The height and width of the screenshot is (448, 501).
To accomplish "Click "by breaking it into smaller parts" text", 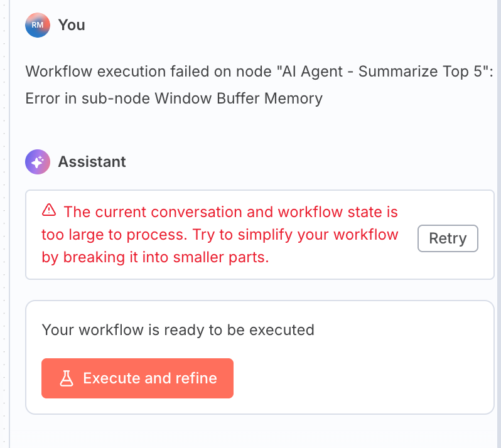I will 155,257.
